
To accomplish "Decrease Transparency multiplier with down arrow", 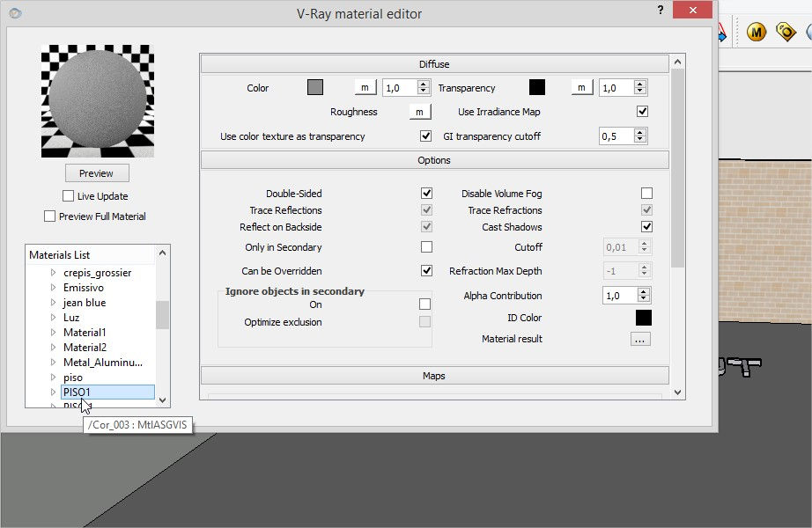I will point(640,92).
